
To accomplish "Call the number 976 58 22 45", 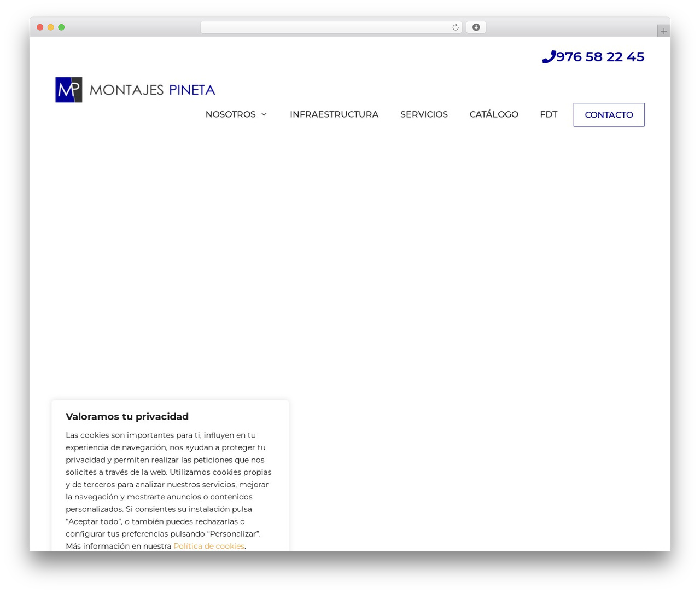I will coord(600,57).
